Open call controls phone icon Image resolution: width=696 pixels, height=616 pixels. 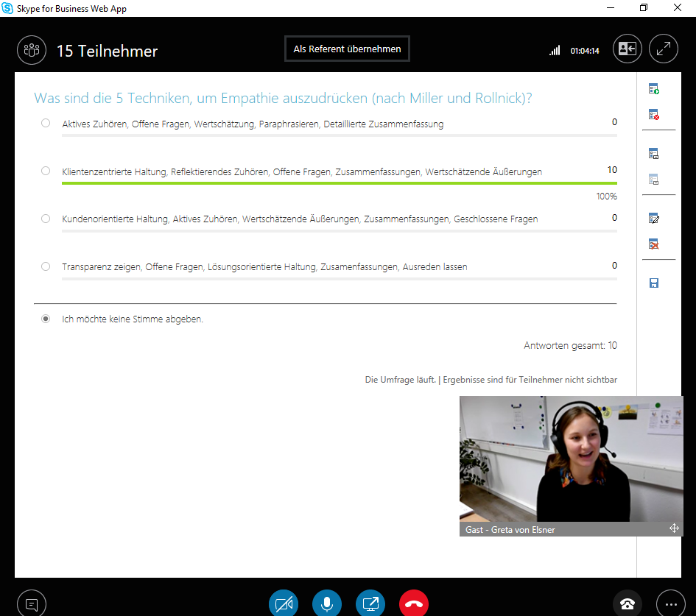[628, 603]
